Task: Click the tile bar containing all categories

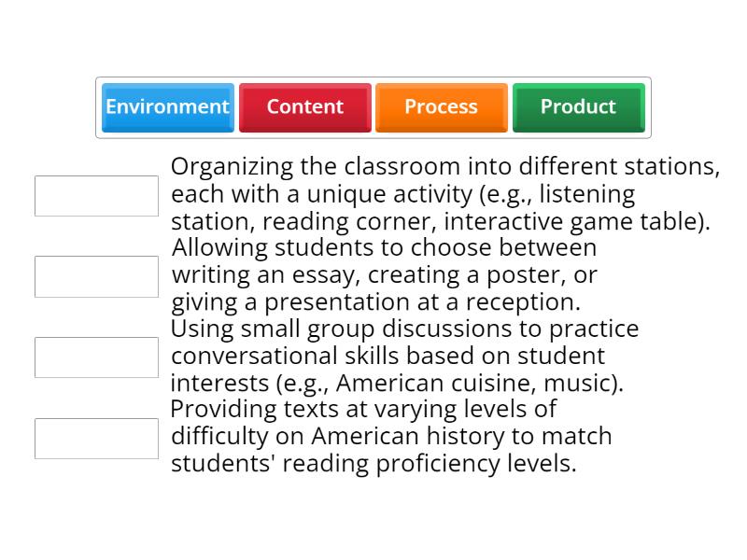Action: (373, 107)
